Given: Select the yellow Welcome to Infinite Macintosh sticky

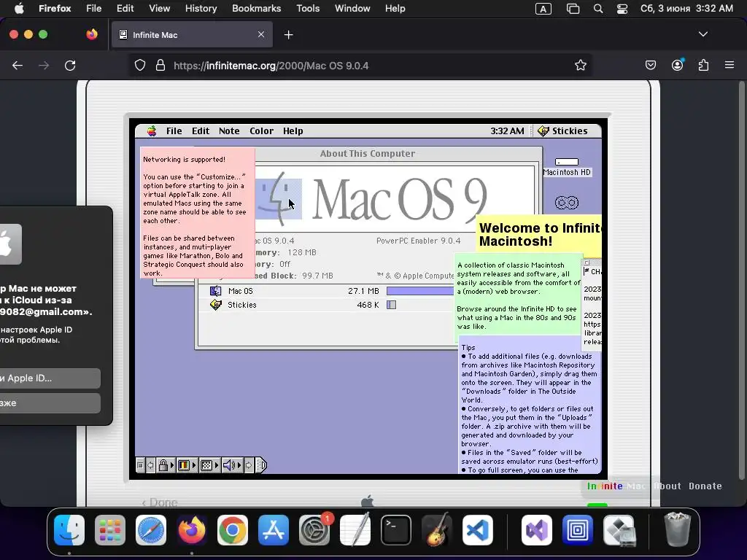Looking at the screenshot, I should (541, 235).
